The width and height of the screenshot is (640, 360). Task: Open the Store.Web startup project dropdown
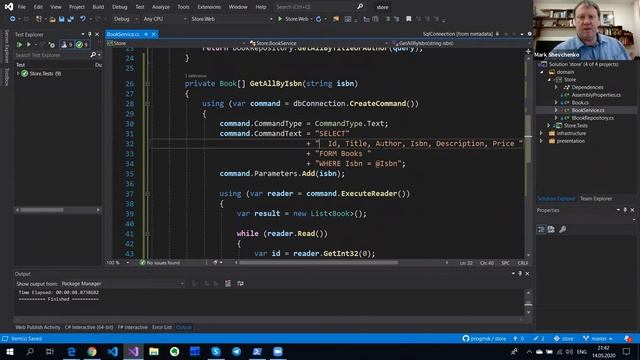231,19
